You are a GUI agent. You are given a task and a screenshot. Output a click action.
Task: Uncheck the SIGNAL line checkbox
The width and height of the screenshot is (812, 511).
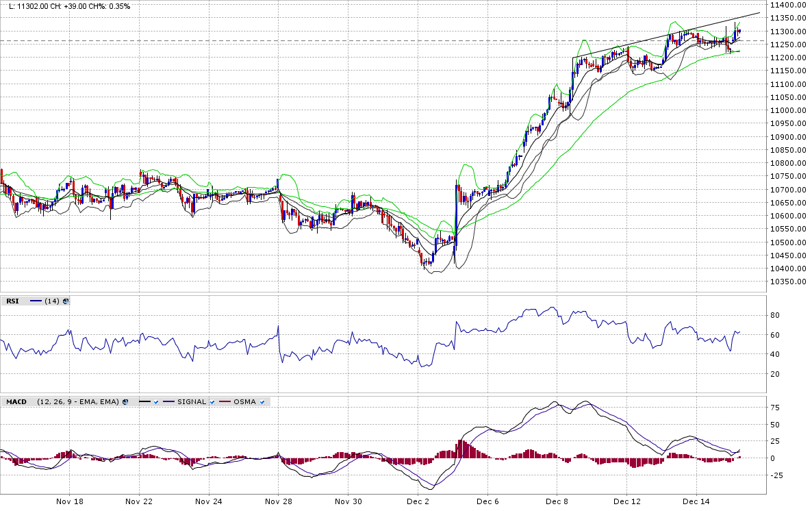[212, 402]
